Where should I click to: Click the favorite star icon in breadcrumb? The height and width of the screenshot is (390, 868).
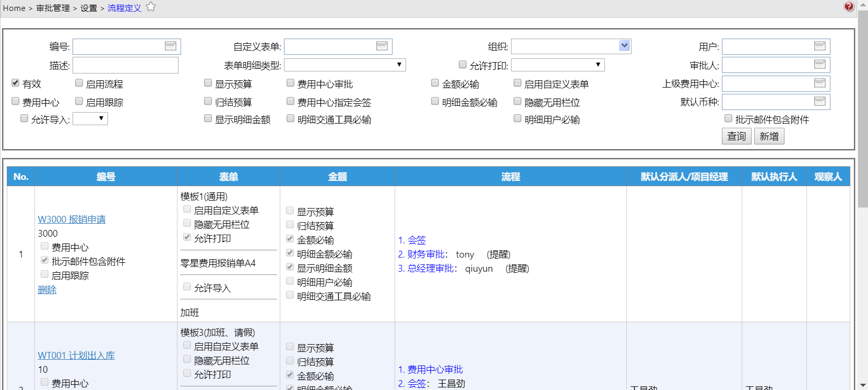tap(151, 7)
